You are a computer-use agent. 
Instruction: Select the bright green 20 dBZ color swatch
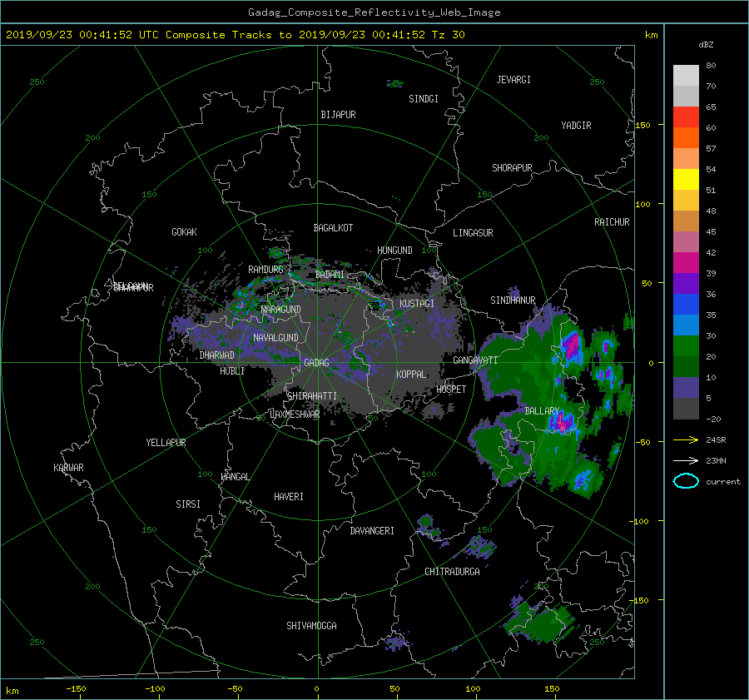[x=686, y=345]
